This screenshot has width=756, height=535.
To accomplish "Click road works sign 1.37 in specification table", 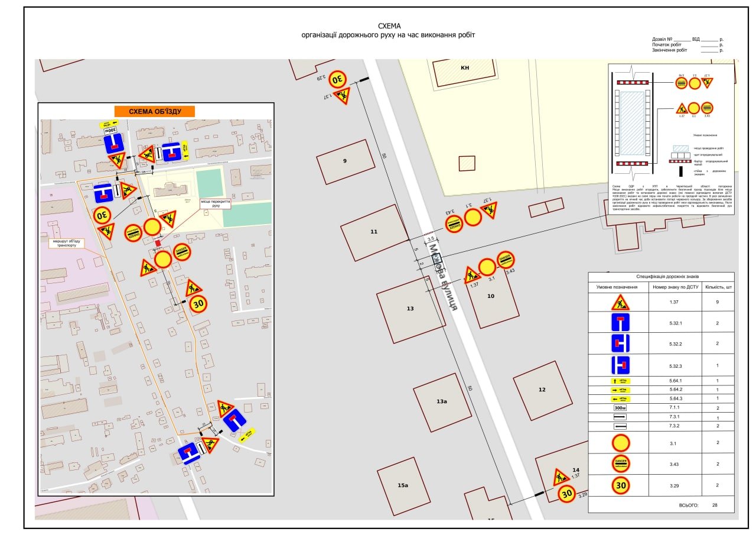I will coord(620,301).
